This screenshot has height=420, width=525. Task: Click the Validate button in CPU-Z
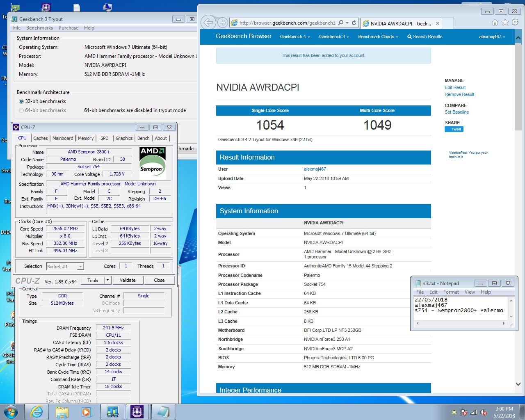point(128,280)
